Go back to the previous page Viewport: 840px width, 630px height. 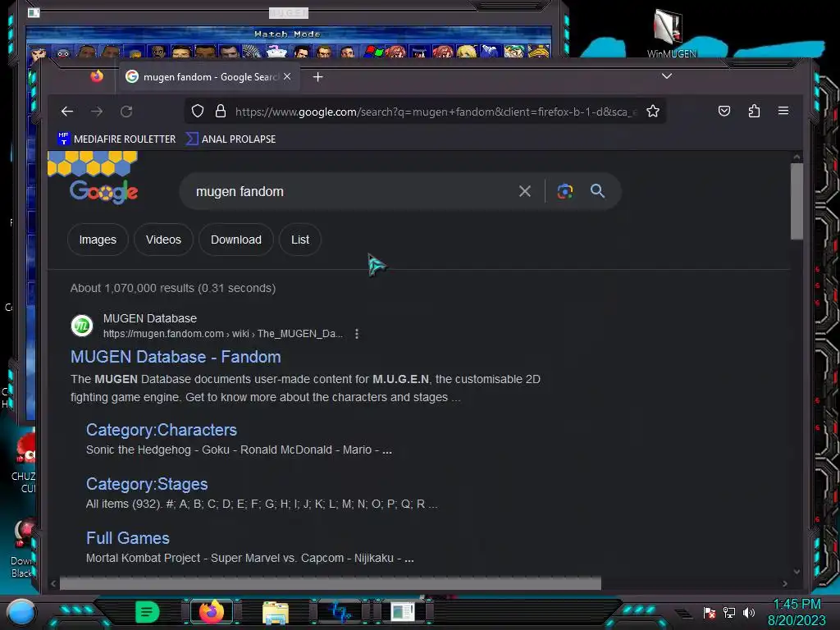[x=67, y=112]
